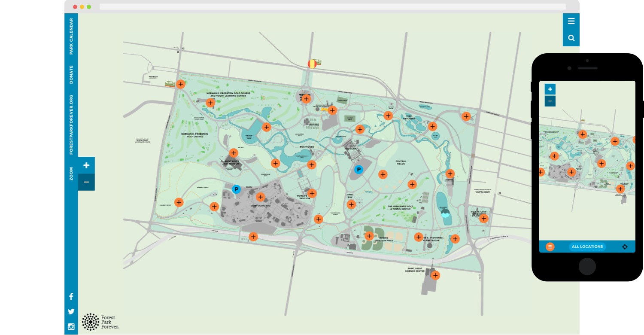
Task: Tap orange menu button on phone
Action: coord(550,247)
